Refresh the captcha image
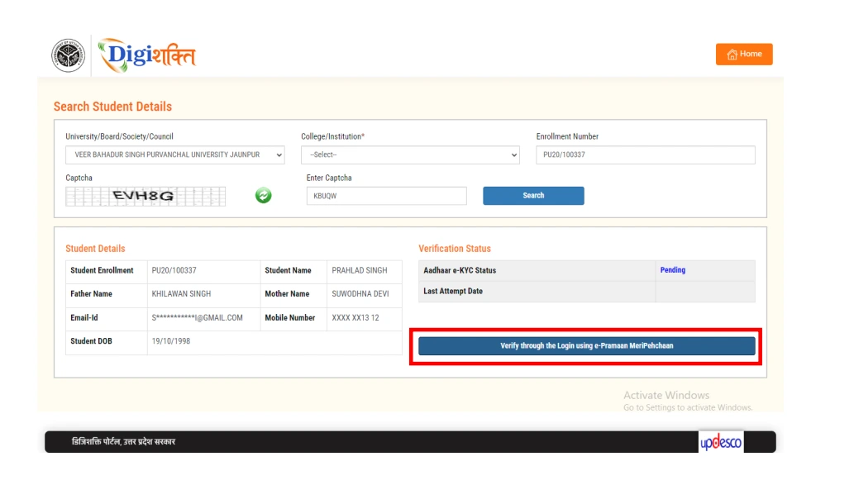This screenshot has height=504, width=854. click(x=263, y=195)
